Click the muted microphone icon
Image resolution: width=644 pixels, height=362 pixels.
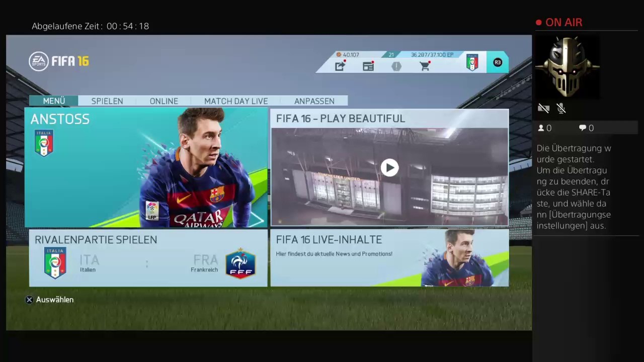[561, 108]
